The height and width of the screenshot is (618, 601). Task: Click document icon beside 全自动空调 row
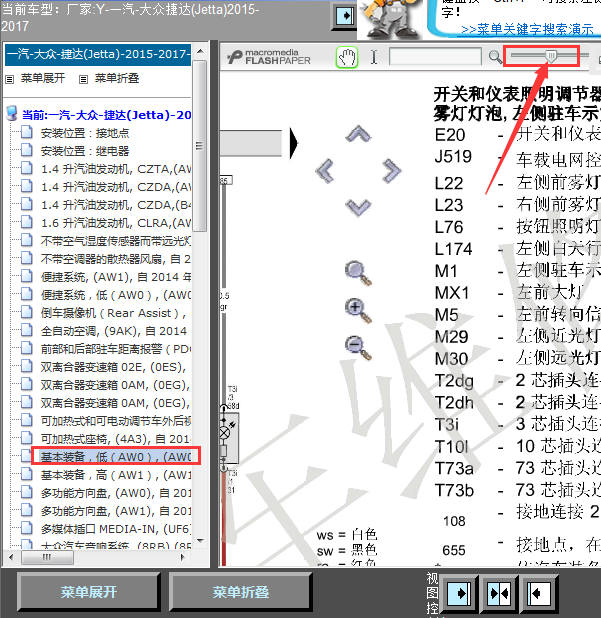26,330
